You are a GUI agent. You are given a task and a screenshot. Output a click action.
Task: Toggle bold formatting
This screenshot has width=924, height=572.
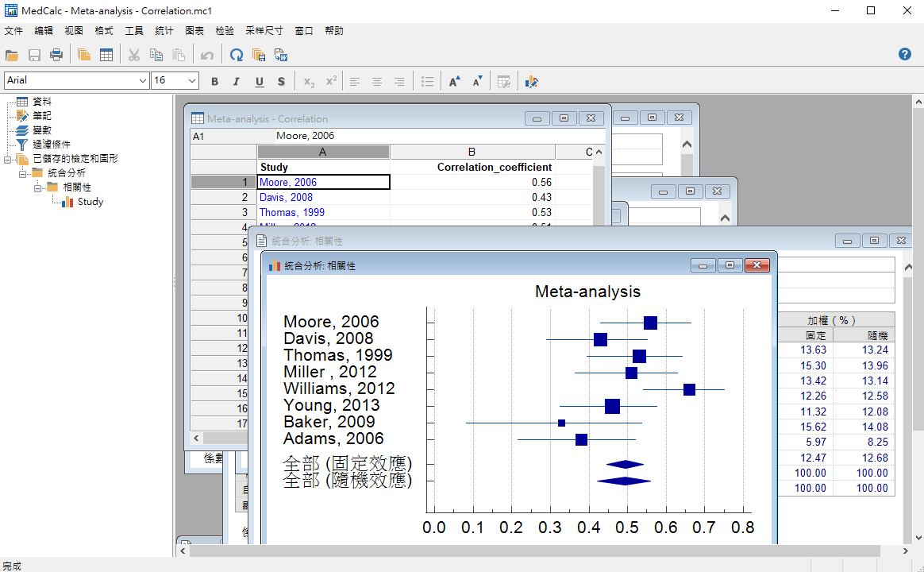coord(214,81)
